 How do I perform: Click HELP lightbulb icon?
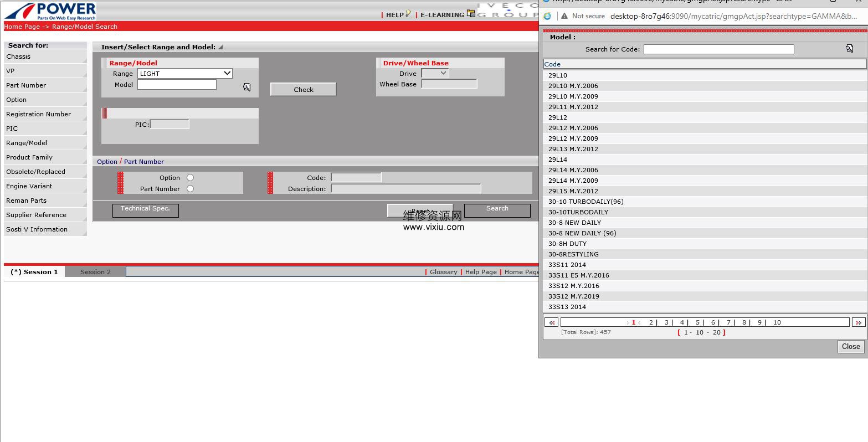click(408, 14)
